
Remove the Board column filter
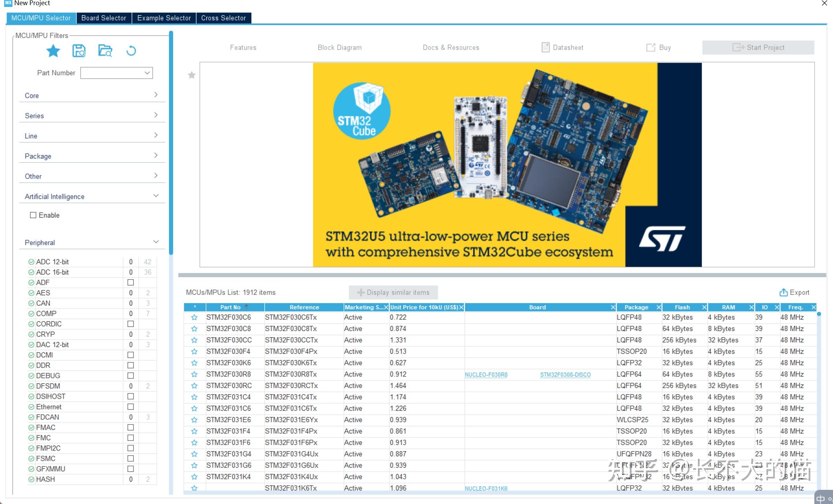point(613,307)
